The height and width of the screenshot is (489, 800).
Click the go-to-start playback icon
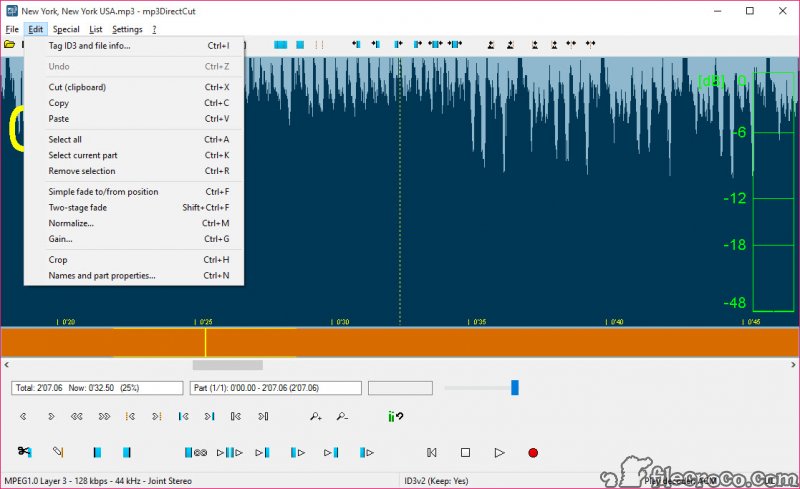pos(432,452)
